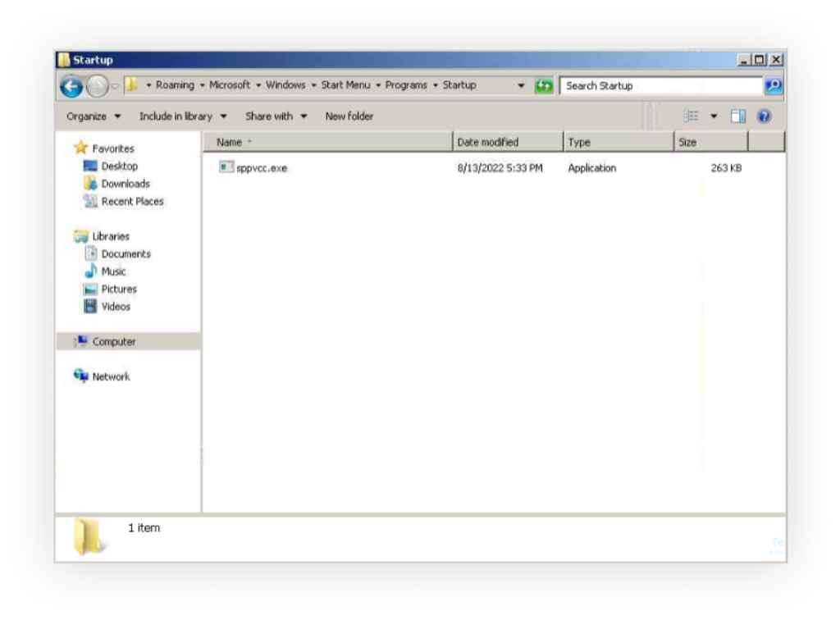The width and height of the screenshot is (840, 620).
Task: Click the Desktop monitor icon
Action: (x=90, y=166)
